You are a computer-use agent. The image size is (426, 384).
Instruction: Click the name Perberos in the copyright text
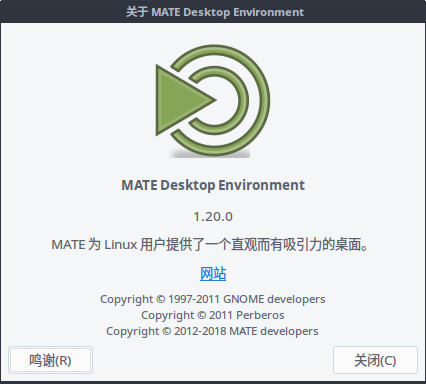click(x=260, y=315)
